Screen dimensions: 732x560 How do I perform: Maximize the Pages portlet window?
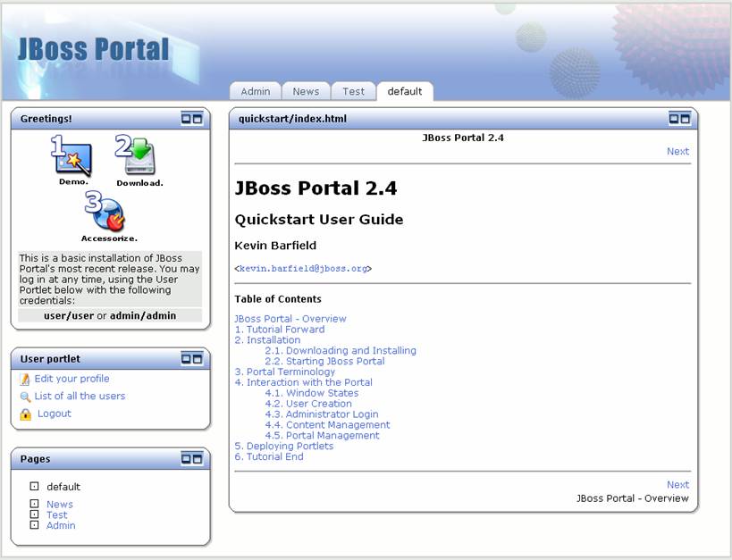tap(198, 459)
